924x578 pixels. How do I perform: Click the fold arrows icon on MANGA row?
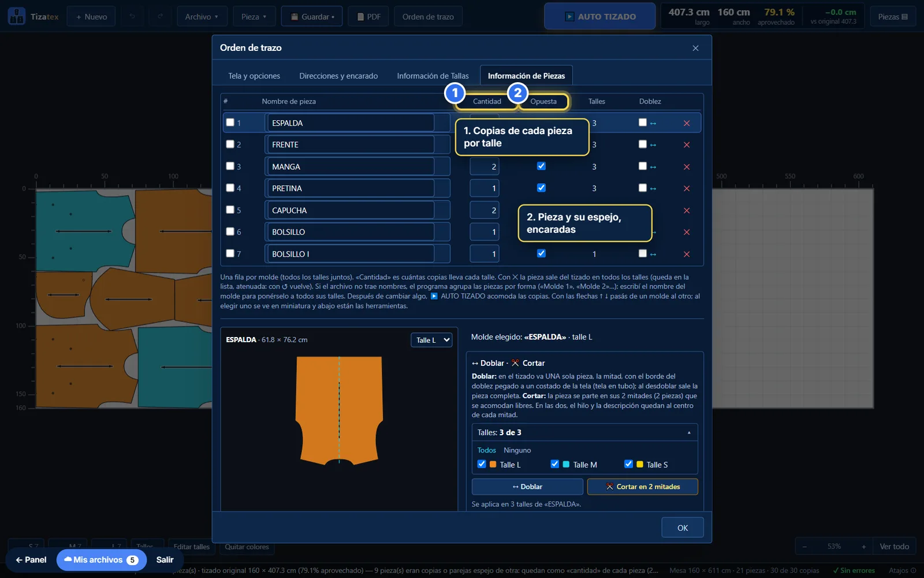pos(653,167)
